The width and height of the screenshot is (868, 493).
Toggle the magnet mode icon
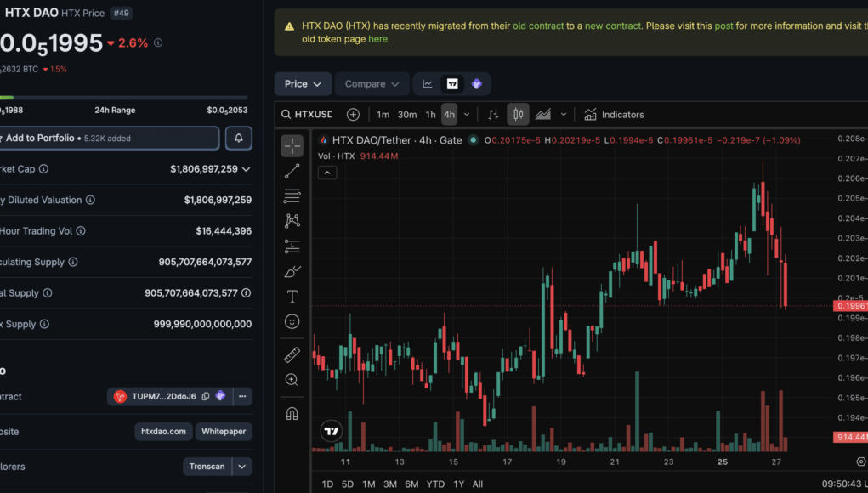click(292, 413)
